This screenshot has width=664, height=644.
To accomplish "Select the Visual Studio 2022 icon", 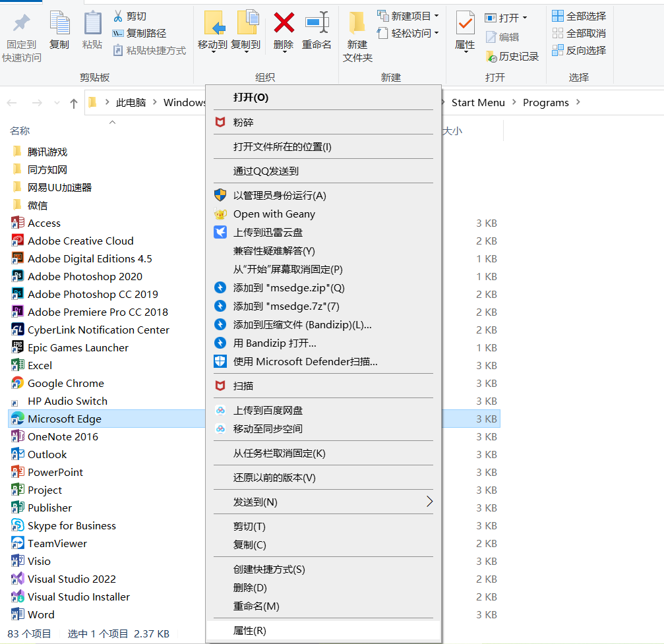I will click(18, 578).
